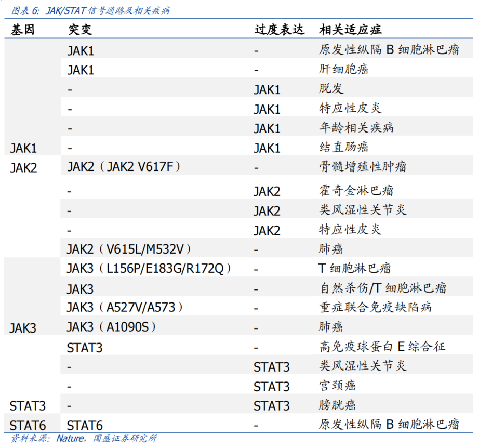The image size is (479, 448).
Task: Select the '突变' column header
Action: click(x=79, y=30)
